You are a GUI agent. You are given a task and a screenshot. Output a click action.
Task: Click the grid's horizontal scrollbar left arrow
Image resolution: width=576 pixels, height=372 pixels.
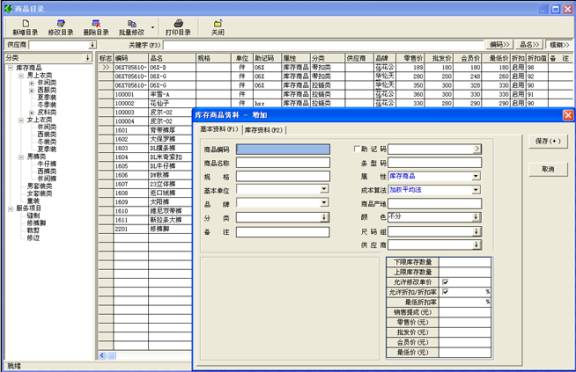point(102,355)
